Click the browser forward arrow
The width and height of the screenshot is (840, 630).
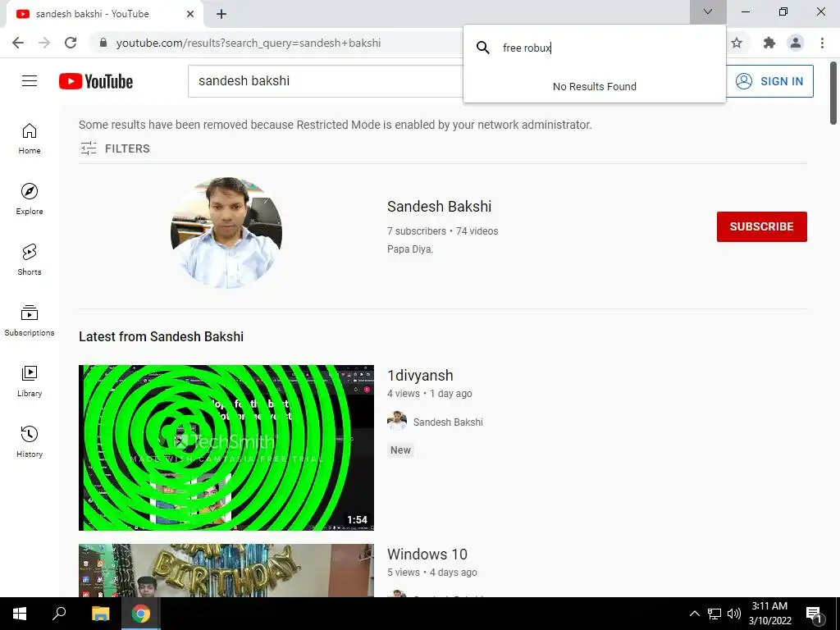44,43
